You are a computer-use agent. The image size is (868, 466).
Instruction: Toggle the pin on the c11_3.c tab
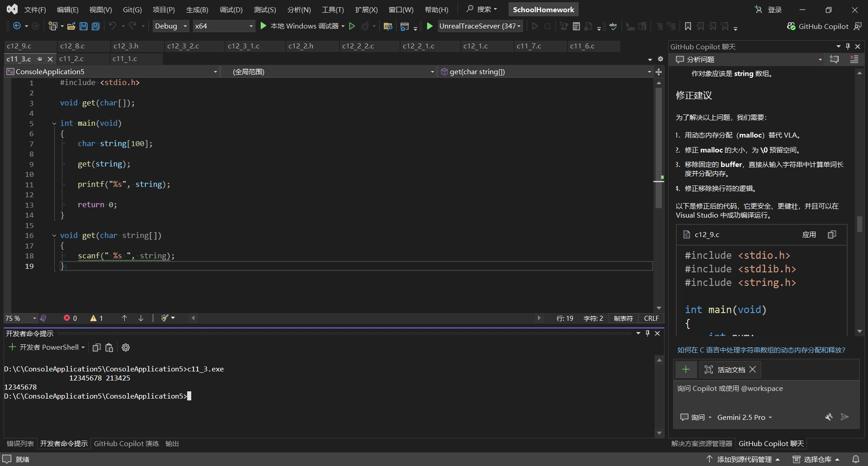click(39, 59)
